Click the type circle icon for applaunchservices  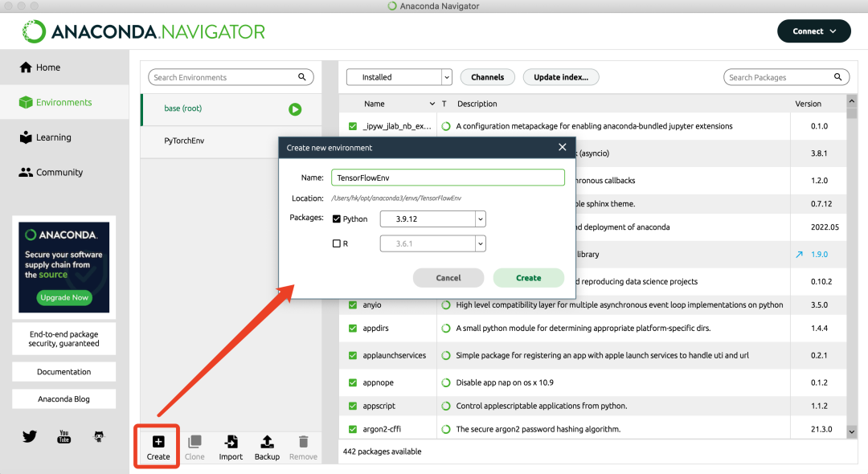point(445,355)
